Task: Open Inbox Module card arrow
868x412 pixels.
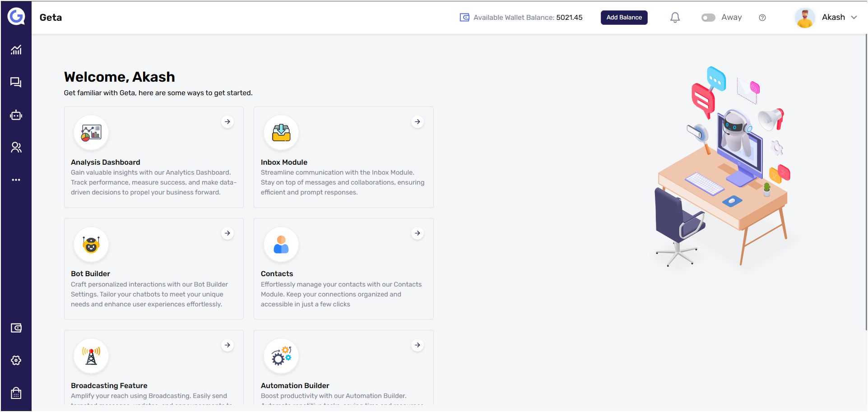Action: click(x=418, y=122)
